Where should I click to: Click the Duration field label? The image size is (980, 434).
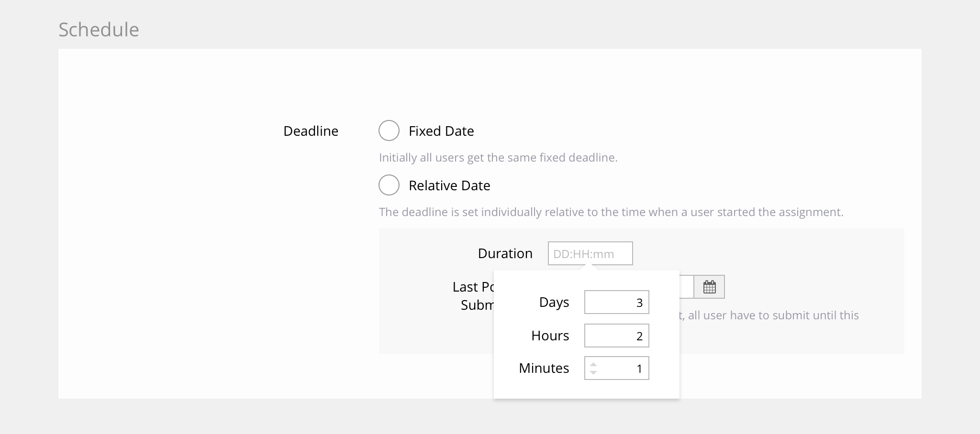tap(505, 253)
